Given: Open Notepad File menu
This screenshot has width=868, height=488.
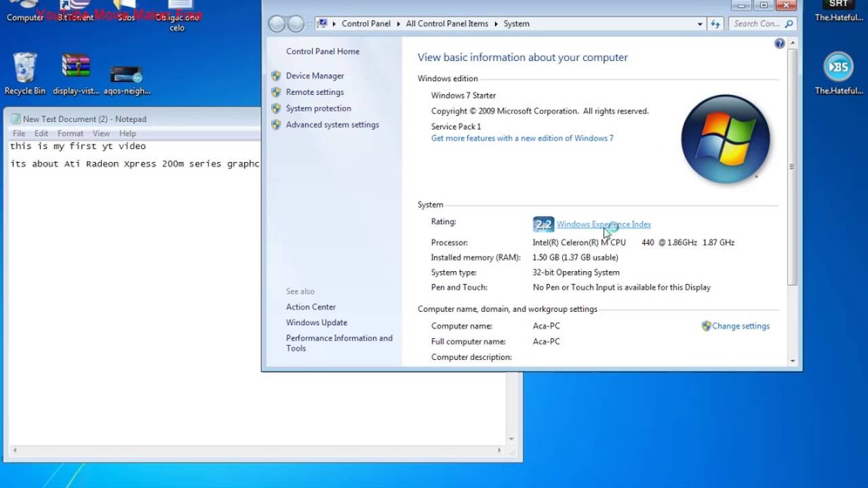Looking at the screenshot, I should (x=19, y=134).
